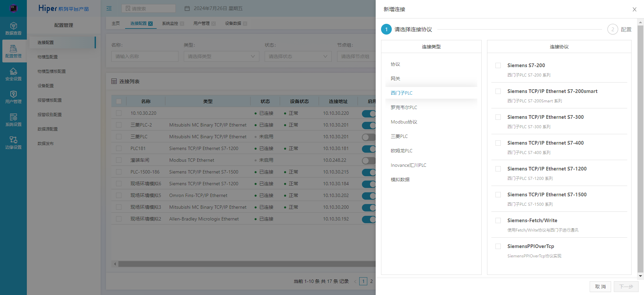The image size is (644, 295).
Task: Open 设备配置 in the config menu
Action: 46,86
